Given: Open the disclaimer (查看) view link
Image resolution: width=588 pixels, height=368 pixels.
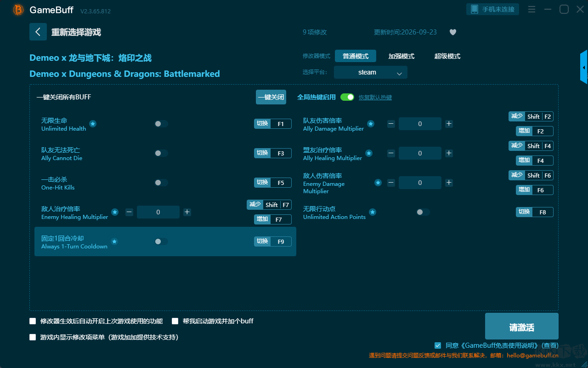Looking at the screenshot, I should coord(550,345).
